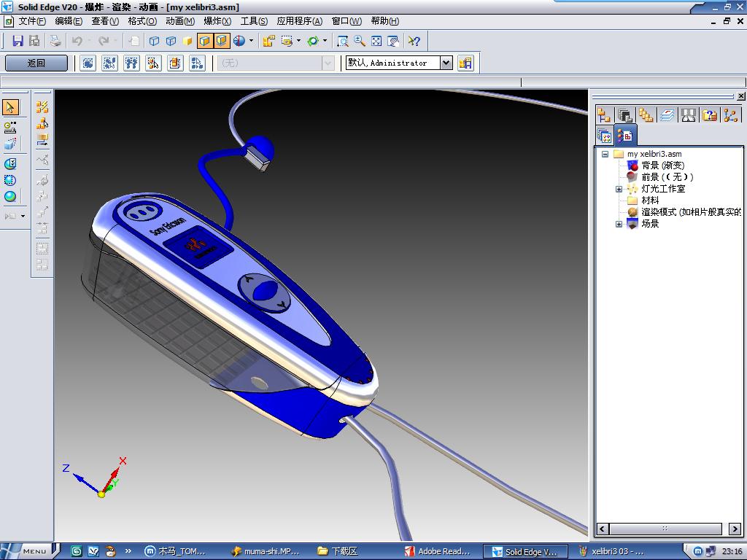Click the 3D camera box icon
Viewport: 747px width, 560px height.
click(10, 144)
